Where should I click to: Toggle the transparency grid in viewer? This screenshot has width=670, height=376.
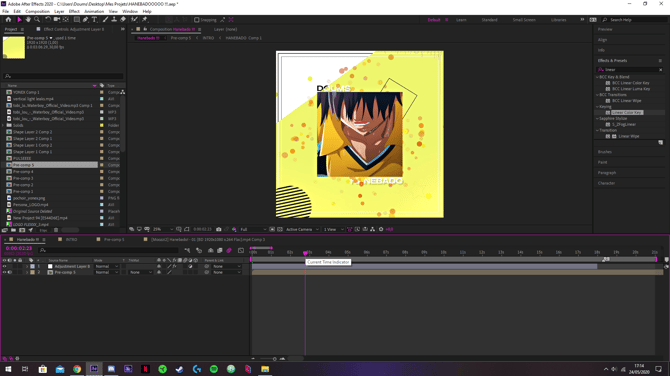tap(280, 229)
